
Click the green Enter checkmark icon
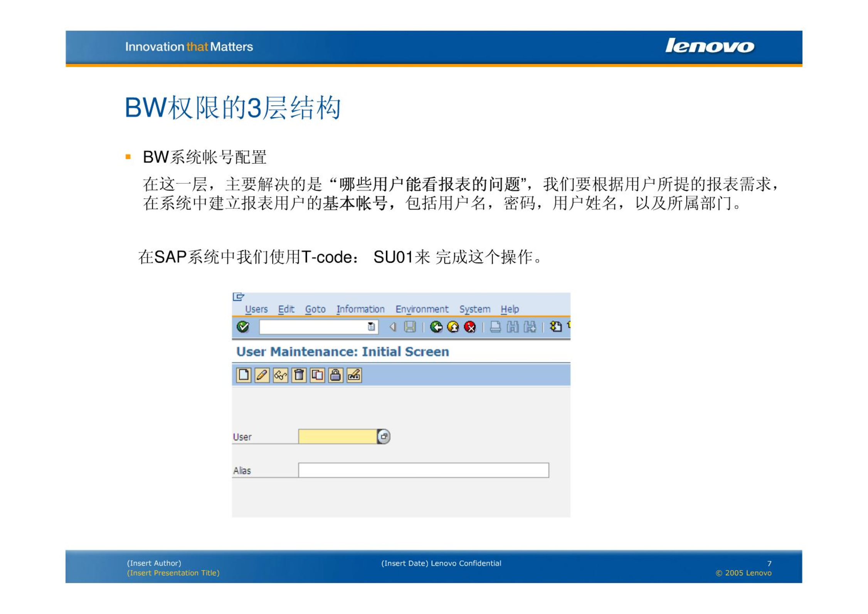243,327
